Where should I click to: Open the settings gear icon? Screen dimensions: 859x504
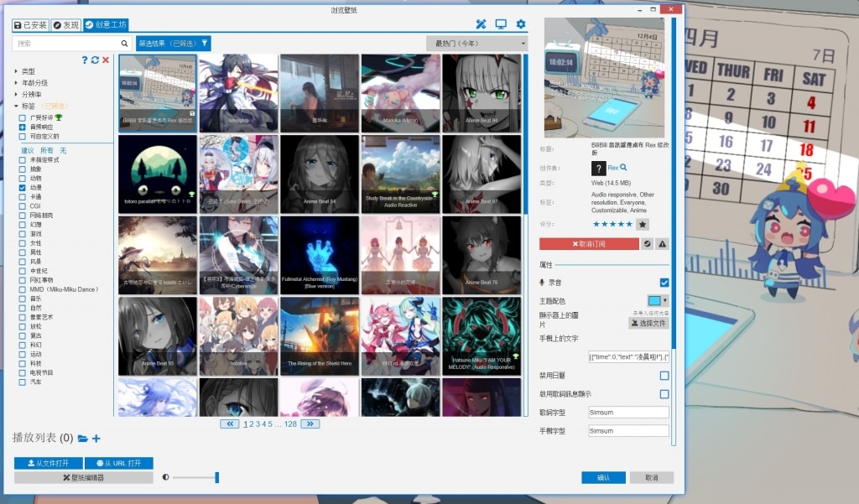[521, 24]
